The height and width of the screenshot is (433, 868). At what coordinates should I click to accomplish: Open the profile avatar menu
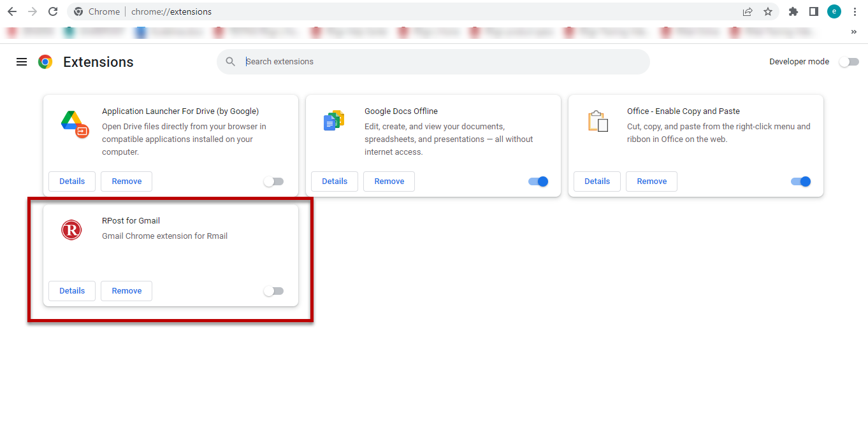tap(834, 11)
